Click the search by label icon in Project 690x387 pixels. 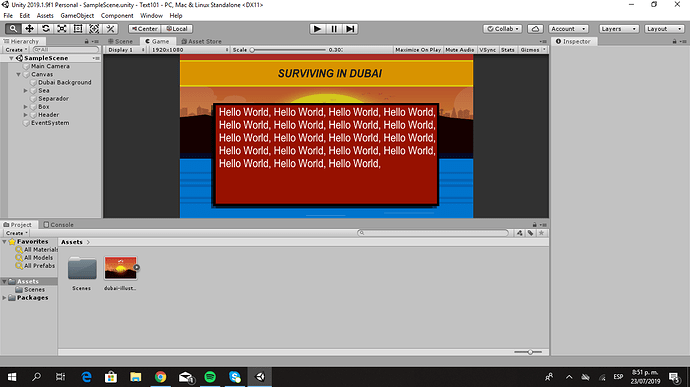click(531, 233)
